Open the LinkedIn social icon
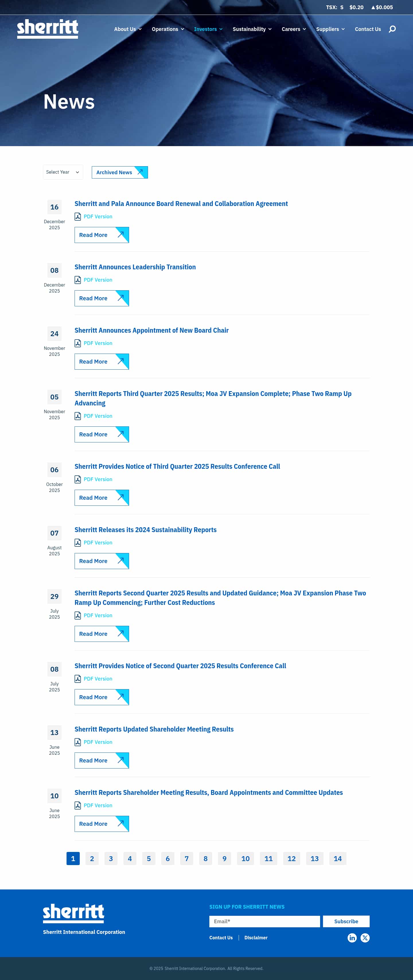The image size is (413, 980). tap(352, 938)
